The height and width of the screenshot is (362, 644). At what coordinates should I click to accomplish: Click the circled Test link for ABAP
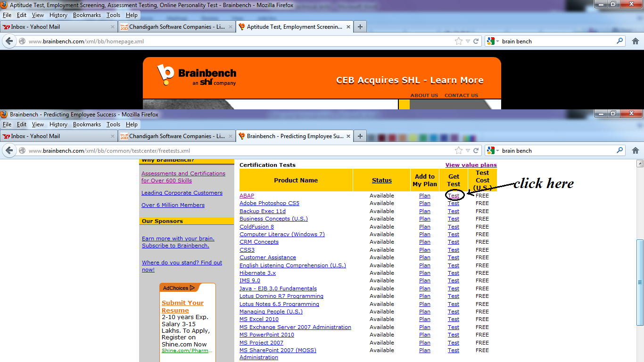(454, 196)
